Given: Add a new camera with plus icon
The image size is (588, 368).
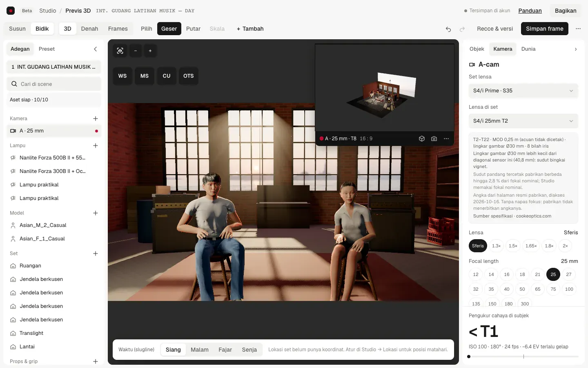Looking at the screenshot, I should tap(96, 119).
